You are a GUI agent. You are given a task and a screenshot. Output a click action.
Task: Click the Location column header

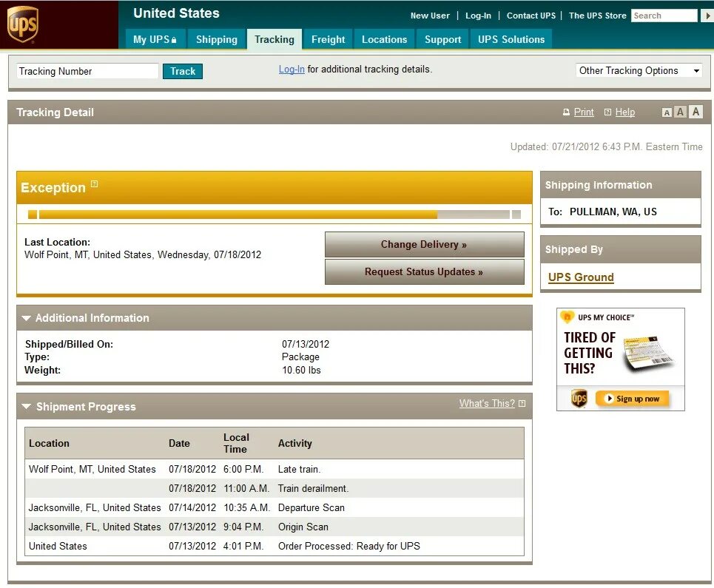point(49,443)
